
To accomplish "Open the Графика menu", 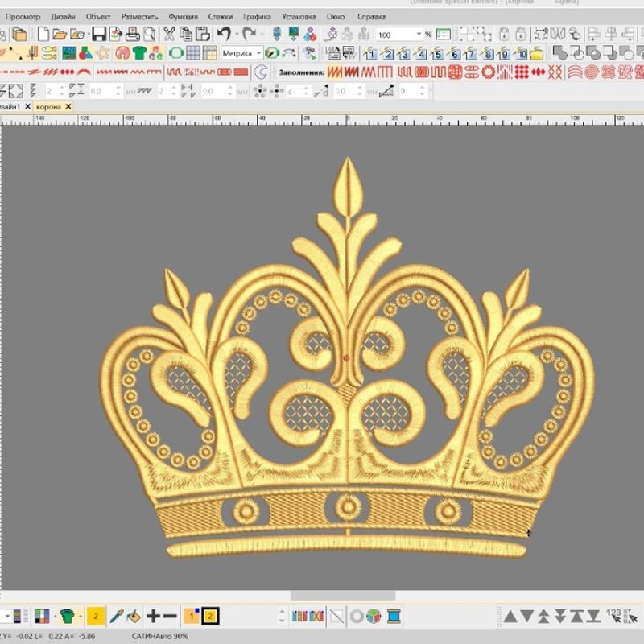I will coord(257,16).
